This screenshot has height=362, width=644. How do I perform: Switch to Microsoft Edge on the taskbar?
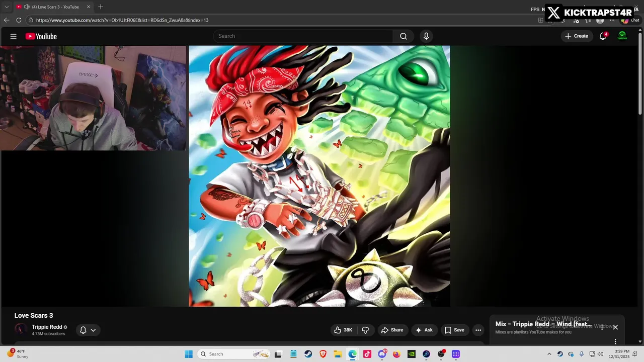pyautogui.click(x=352, y=354)
